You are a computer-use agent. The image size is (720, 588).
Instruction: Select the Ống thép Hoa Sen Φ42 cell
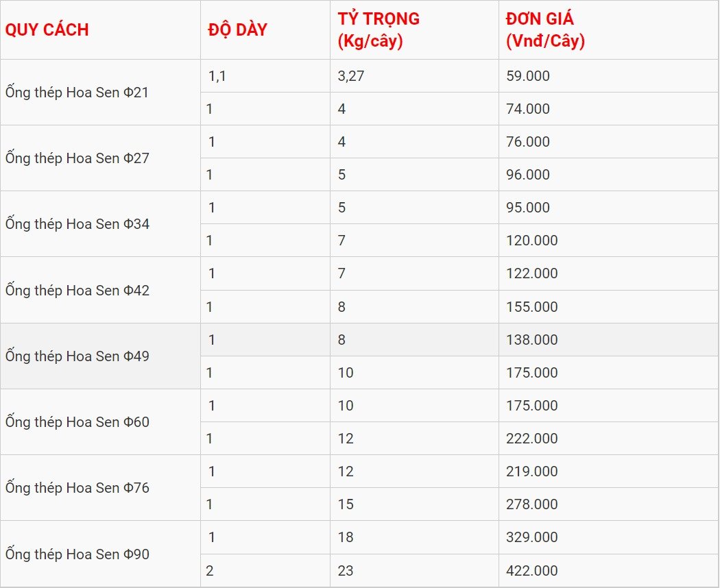pyautogui.click(x=100, y=290)
